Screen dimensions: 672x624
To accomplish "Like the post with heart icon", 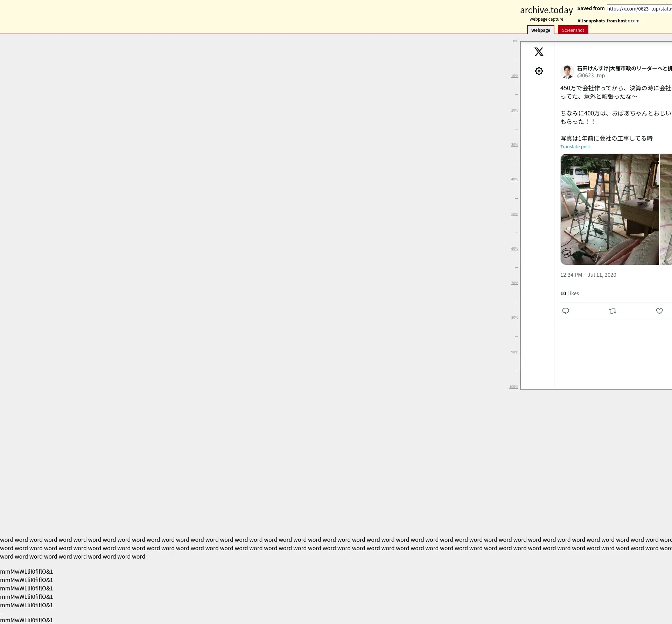I will tap(659, 311).
